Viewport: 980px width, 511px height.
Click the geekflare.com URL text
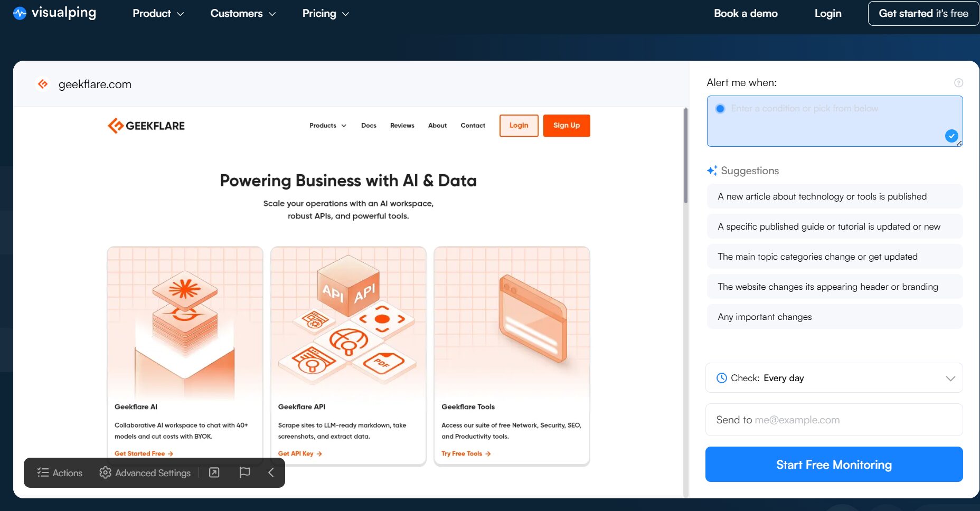point(95,84)
